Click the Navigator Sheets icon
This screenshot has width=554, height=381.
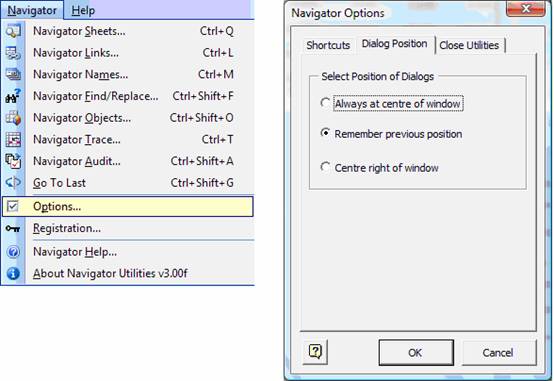[13, 31]
